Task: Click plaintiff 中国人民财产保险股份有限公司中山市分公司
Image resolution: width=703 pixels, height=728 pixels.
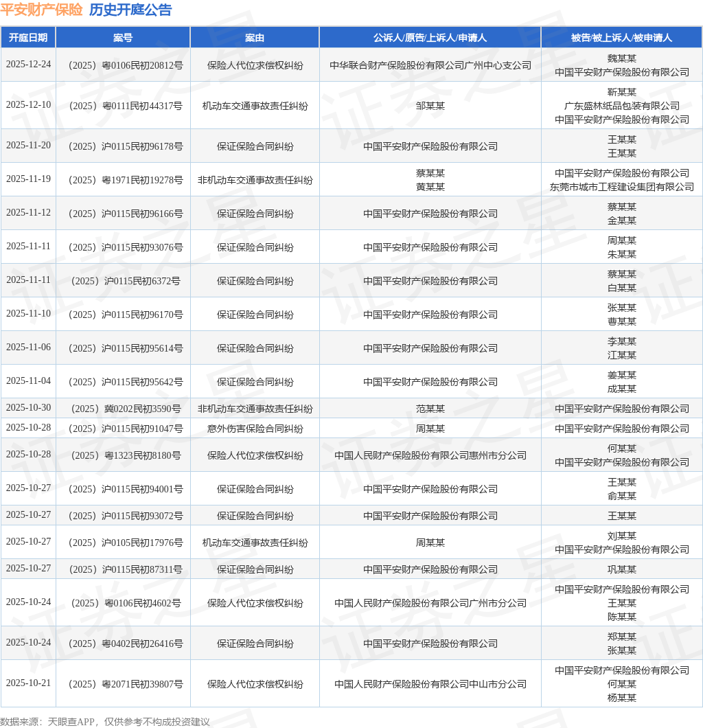Action: tap(430, 684)
